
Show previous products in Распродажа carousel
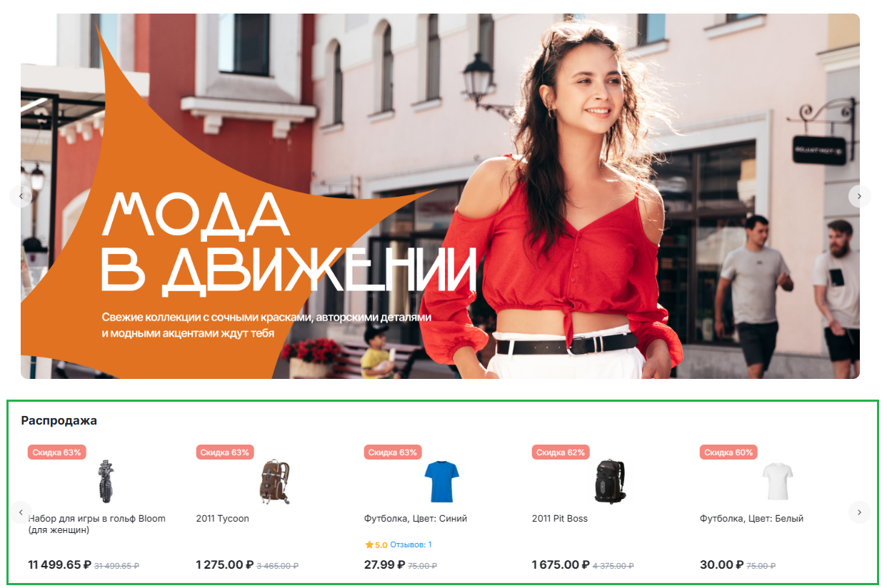coord(21,512)
